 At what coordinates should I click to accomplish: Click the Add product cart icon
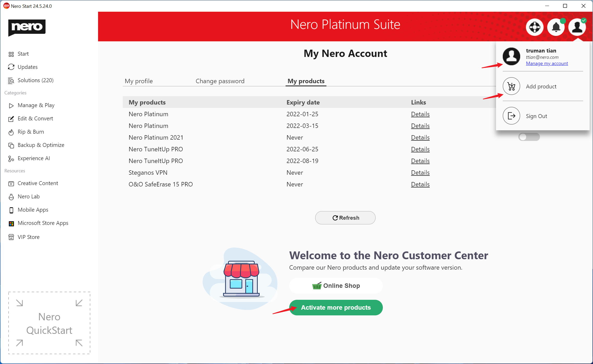click(511, 86)
